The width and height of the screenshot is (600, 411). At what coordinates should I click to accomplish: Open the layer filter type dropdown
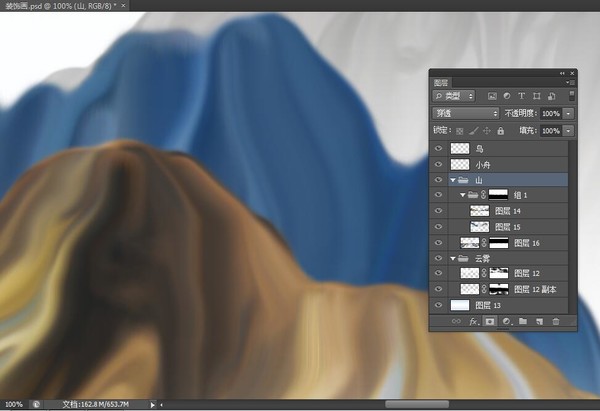[x=454, y=96]
